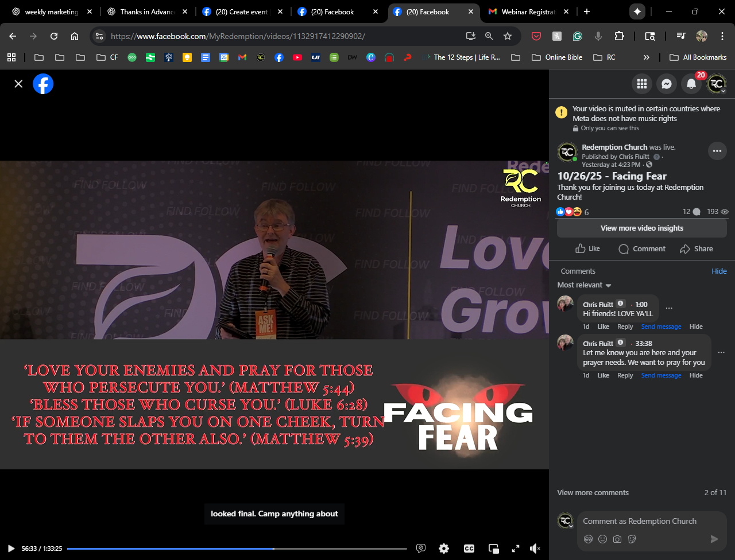735x560 pixels.
Task: Open Facebook notifications bell
Action: (691, 84)
